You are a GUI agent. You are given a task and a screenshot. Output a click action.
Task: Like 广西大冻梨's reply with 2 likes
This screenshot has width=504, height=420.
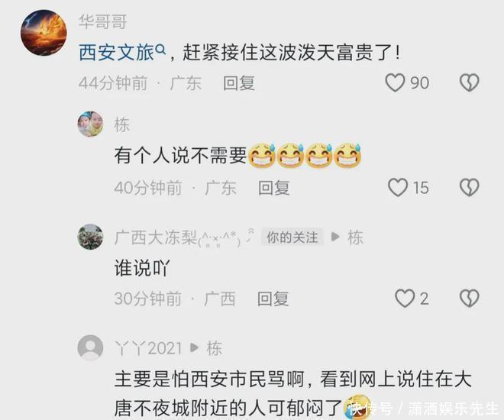[405, 299]
